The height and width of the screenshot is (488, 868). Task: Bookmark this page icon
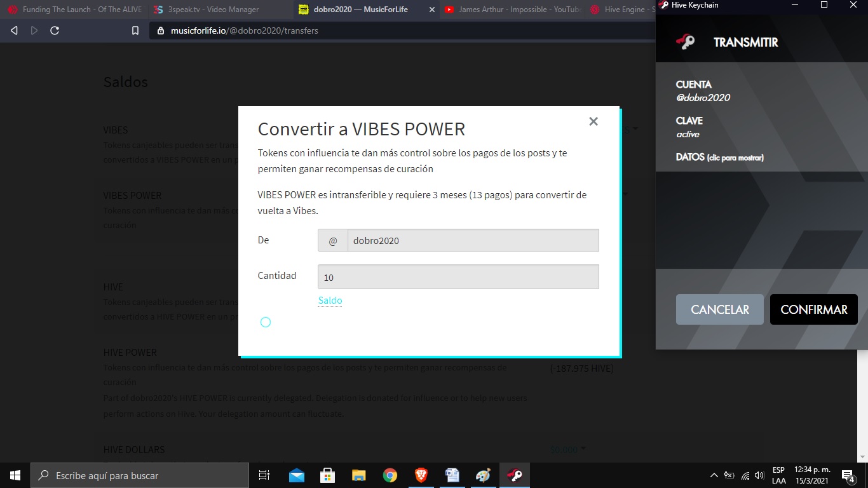135,30
